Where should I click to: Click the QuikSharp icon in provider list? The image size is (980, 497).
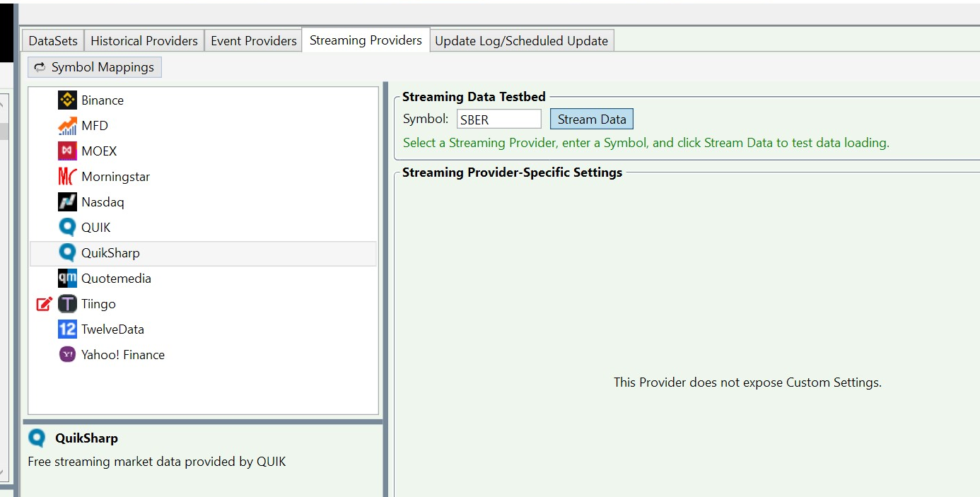67,253
